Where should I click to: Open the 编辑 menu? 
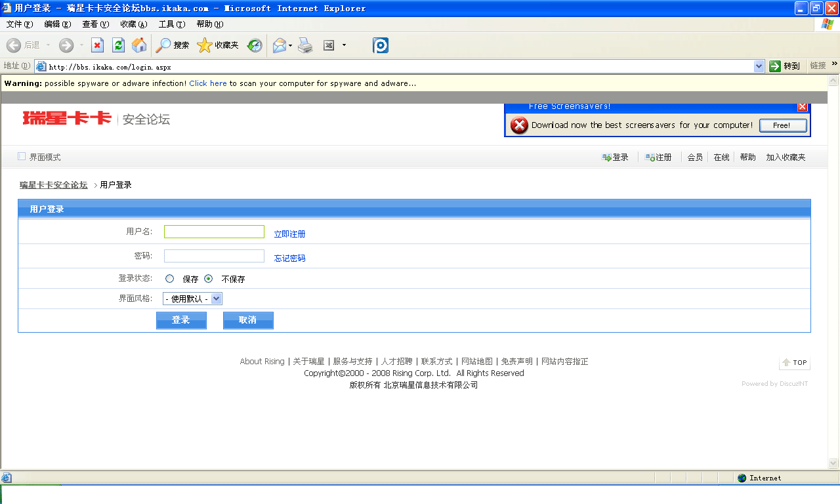(x=58, y=24)
